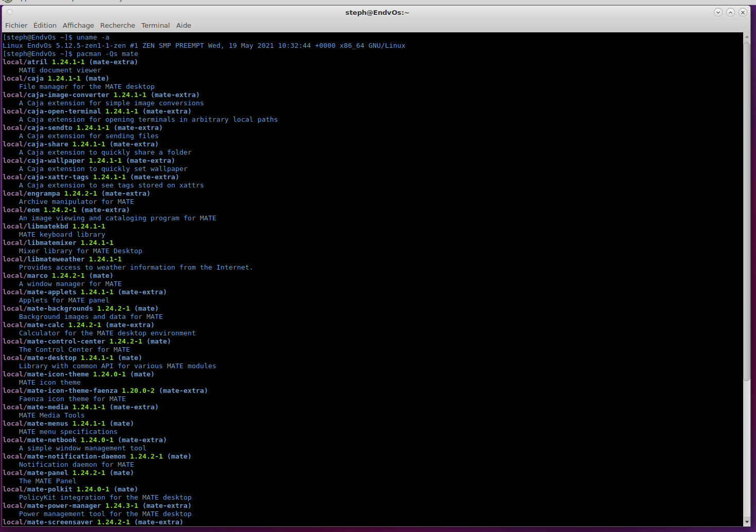Click the 'steph@EndvOs:~' window title
The height and width of the screenshot is (532, 756).
[x=377, y=12]
